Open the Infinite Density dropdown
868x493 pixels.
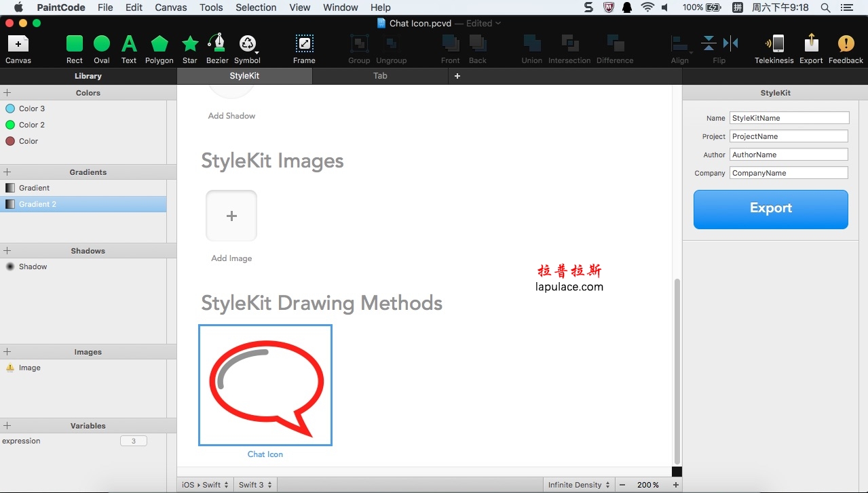578,484
